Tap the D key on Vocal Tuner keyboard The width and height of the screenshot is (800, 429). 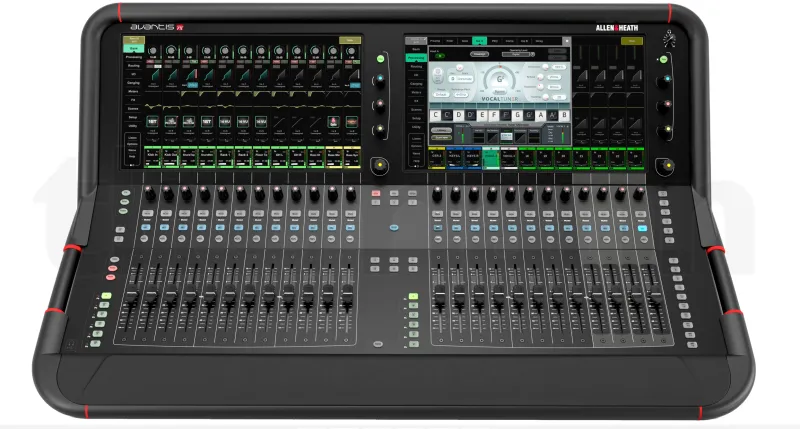coord(459,115)
